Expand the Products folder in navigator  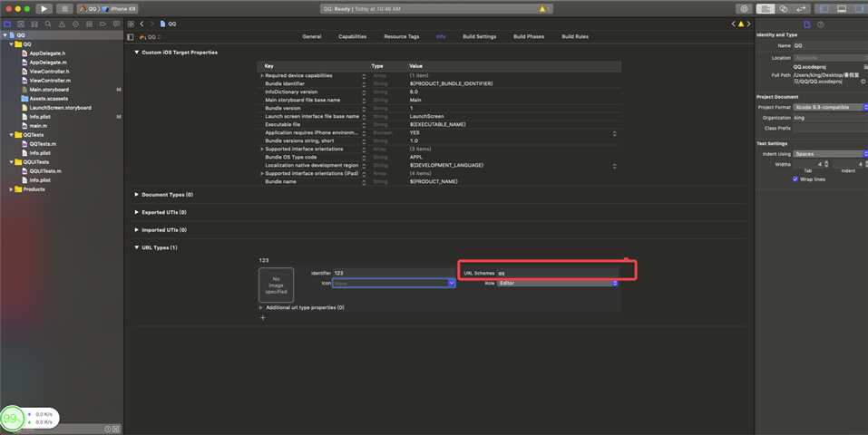pos(11,189)
